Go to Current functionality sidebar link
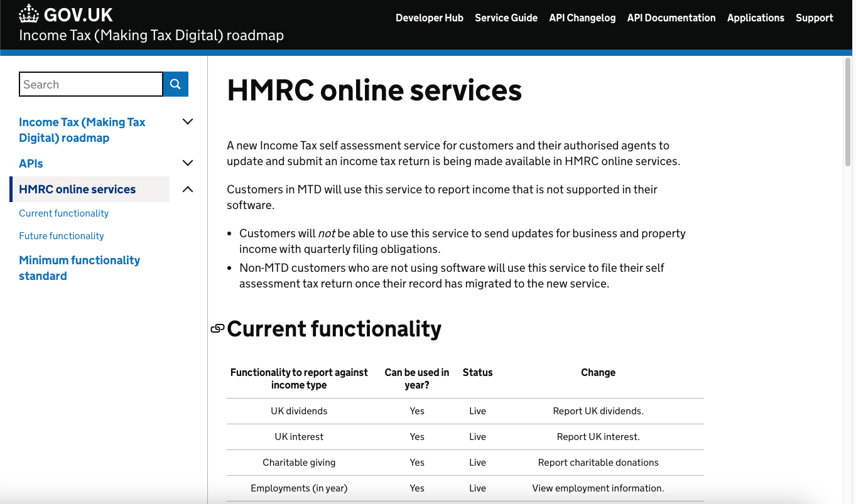 (x=64, y=213)
